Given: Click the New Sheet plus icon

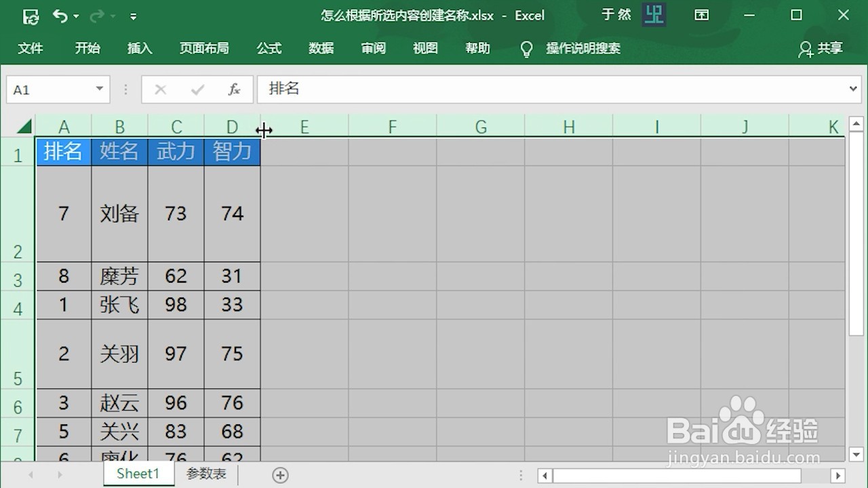Looking at the screenshot, I should (x=280, y=475).
